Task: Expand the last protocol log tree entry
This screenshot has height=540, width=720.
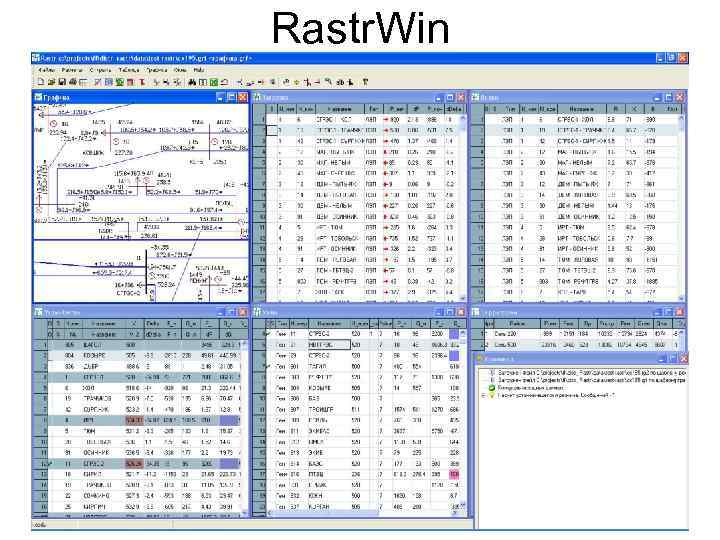Action: click(483, 395)
